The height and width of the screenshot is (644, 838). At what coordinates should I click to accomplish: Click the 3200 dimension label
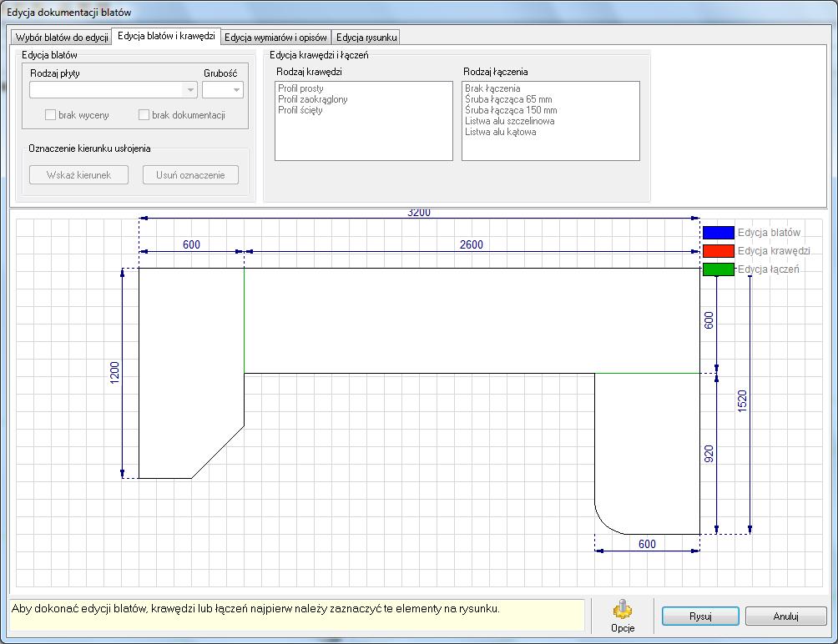coord(419,213)
